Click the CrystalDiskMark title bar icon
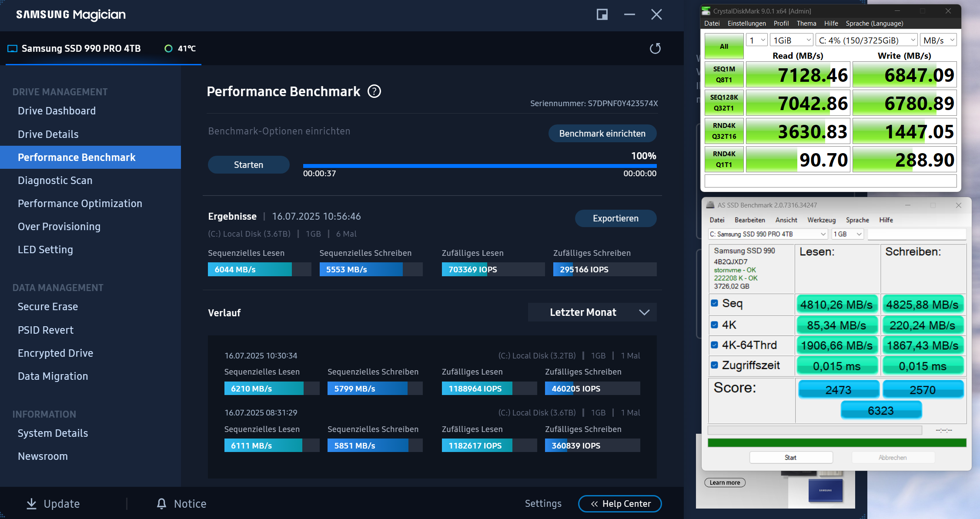Image resolution: width=980 pixels, height=519 pixels. [x=707, y=11]
